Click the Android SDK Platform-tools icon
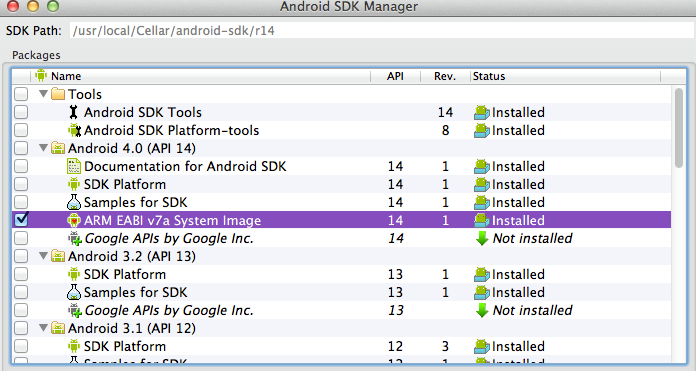 tap(74, 130)
